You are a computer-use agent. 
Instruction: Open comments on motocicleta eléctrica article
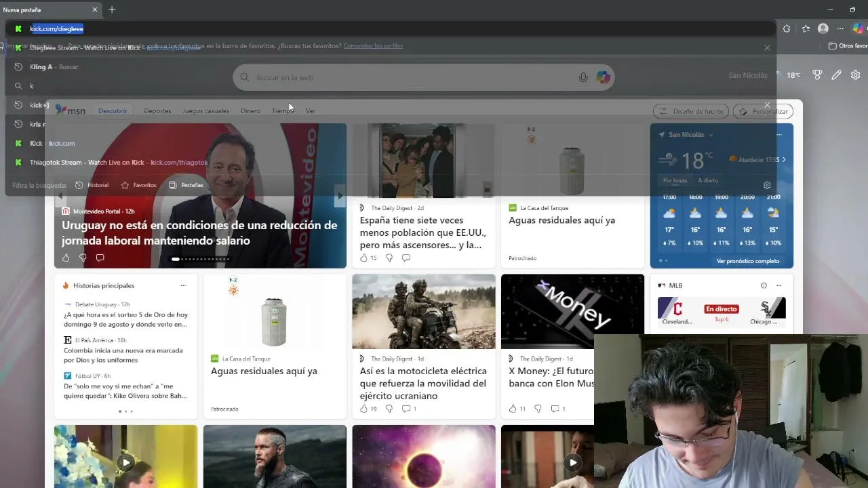pos(409,409)
